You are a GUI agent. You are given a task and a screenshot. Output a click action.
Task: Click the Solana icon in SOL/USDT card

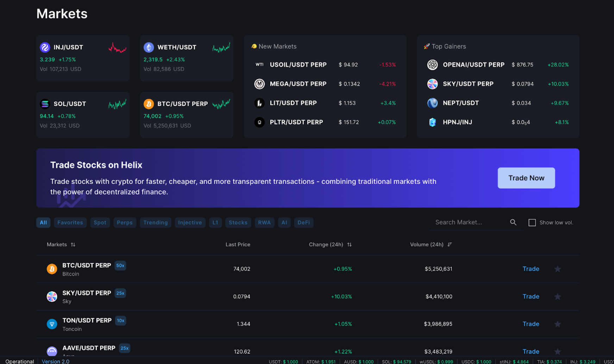tap(45, 104)
